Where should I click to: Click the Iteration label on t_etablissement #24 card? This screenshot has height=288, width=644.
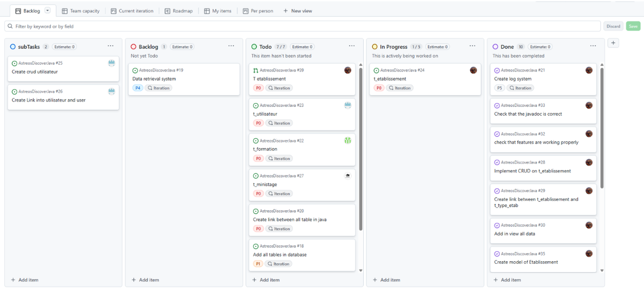[400, 88]
